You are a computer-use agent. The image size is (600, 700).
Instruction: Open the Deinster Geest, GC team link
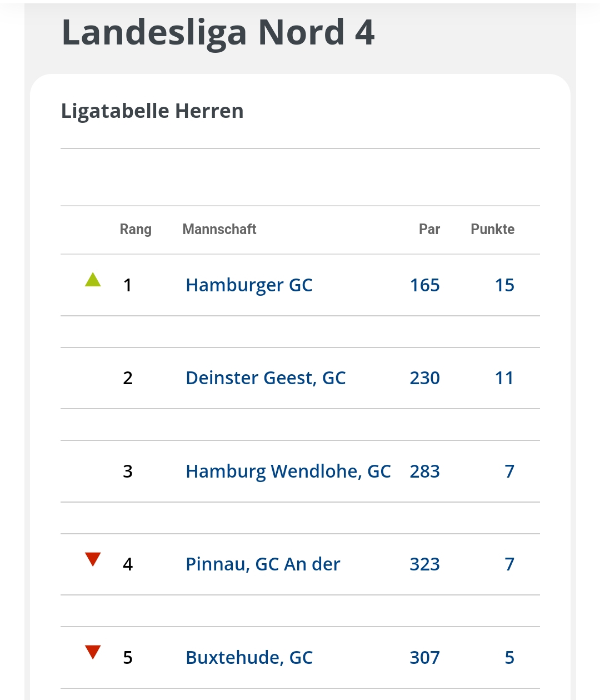coord(266,378)
